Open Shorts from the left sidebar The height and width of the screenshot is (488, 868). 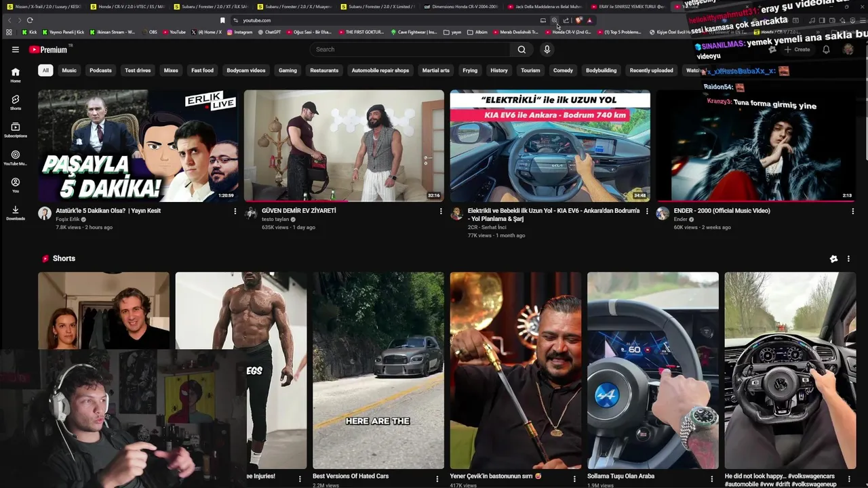click(16, 102)
